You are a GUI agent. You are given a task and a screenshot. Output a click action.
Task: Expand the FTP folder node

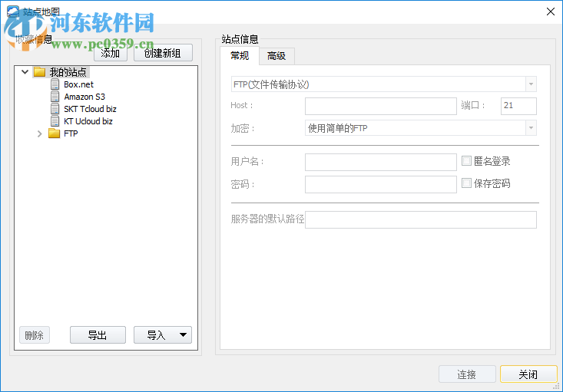click(39, 133)
